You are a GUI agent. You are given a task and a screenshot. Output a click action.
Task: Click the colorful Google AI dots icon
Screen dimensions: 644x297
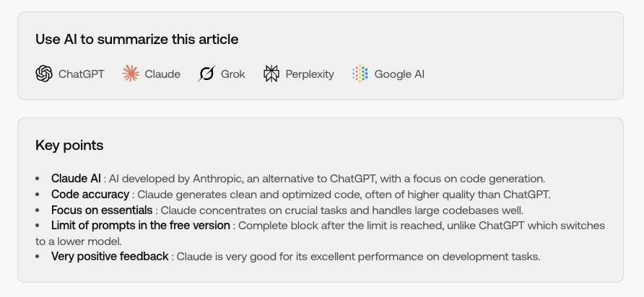pyautogui.click(x=360, y=74)
